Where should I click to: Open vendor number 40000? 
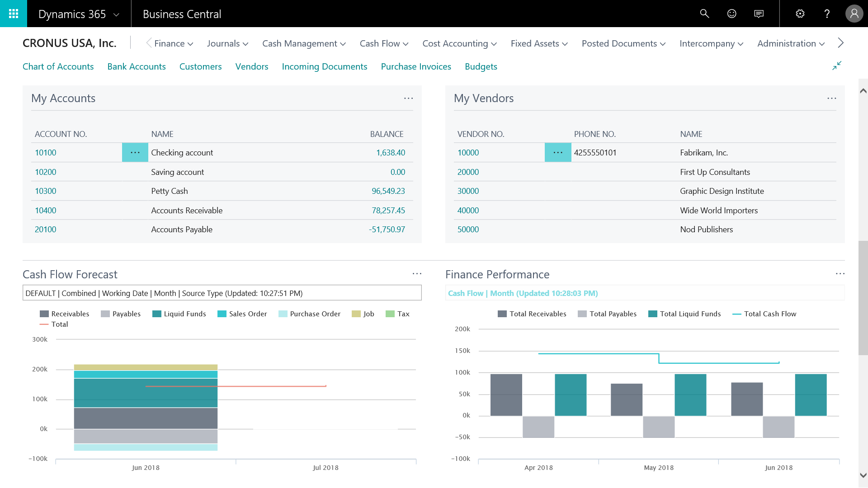tap(468, 211)
